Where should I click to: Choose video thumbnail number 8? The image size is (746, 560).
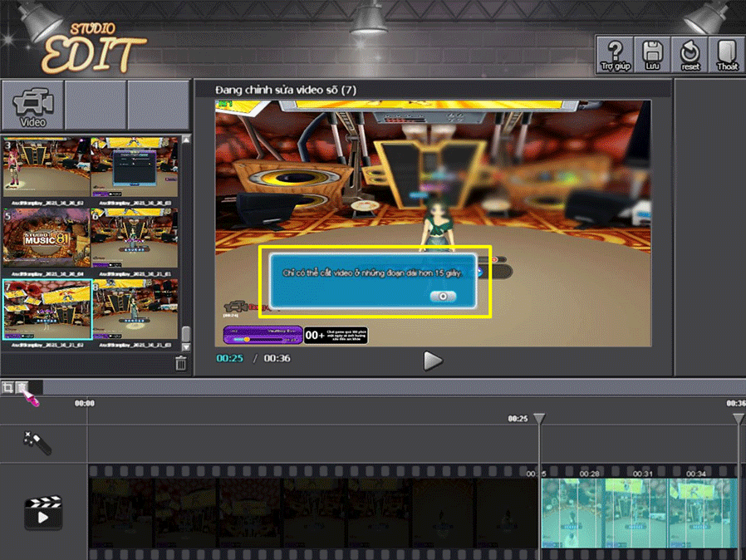coord(135,309)
